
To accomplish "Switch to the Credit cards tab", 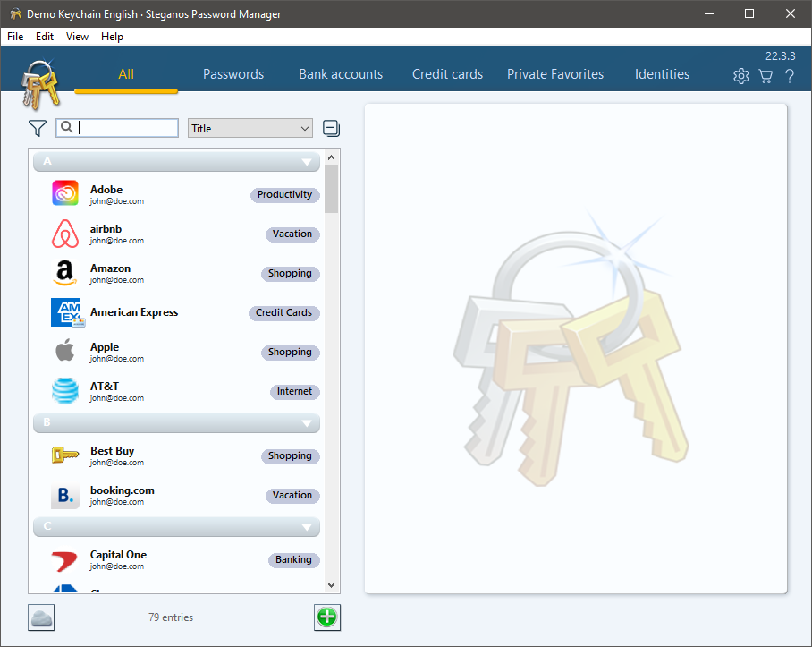I will pyautogui.click(x=447, y=74).
